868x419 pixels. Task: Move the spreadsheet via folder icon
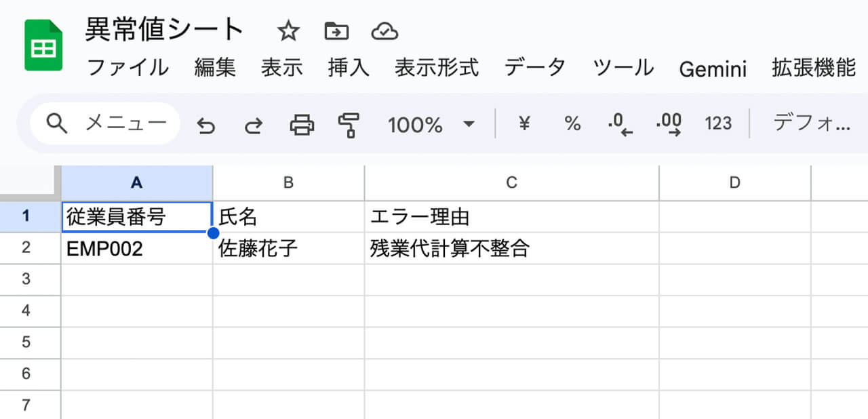coord(335,31)
